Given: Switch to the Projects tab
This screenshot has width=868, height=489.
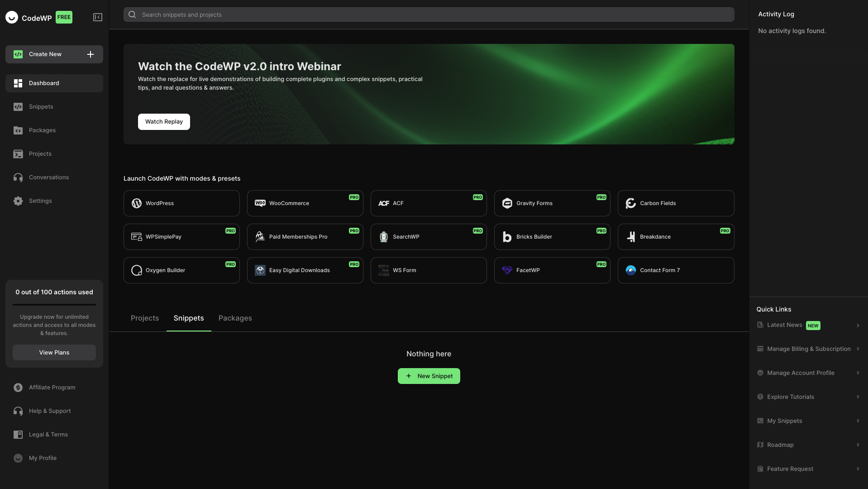Looking at the screenshot, I should point(144,318).
